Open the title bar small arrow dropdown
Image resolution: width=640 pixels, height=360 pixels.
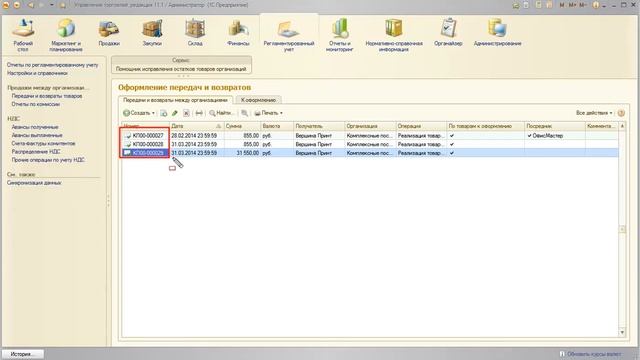pos(52,5)
